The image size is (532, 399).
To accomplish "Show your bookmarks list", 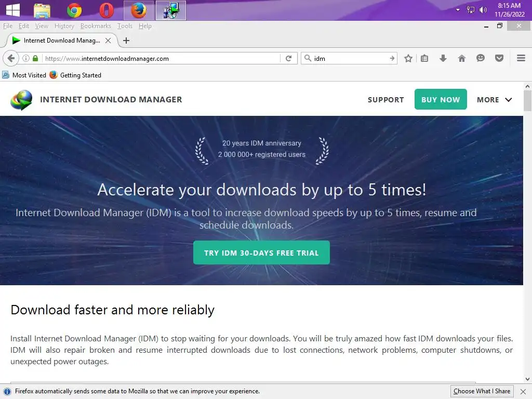I will [x=424, y=58].
